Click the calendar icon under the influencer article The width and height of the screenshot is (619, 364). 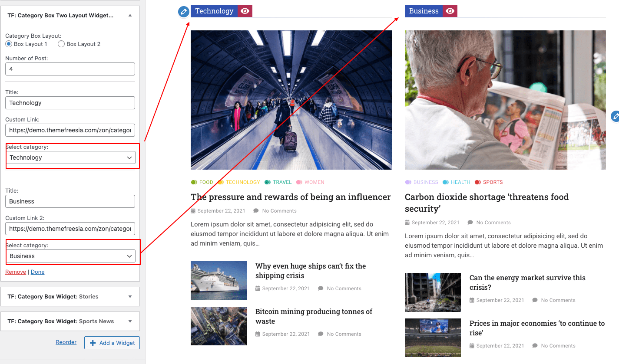tap(193, 211)
